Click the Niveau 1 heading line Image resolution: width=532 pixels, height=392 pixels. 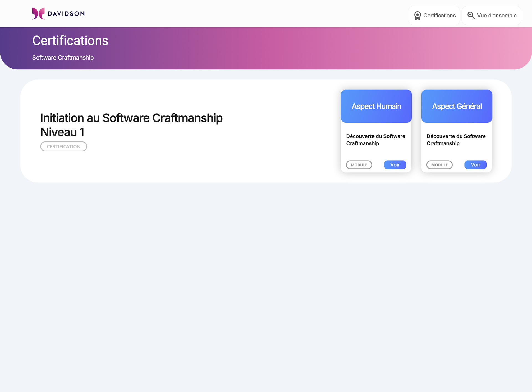(x=62, y=132)
